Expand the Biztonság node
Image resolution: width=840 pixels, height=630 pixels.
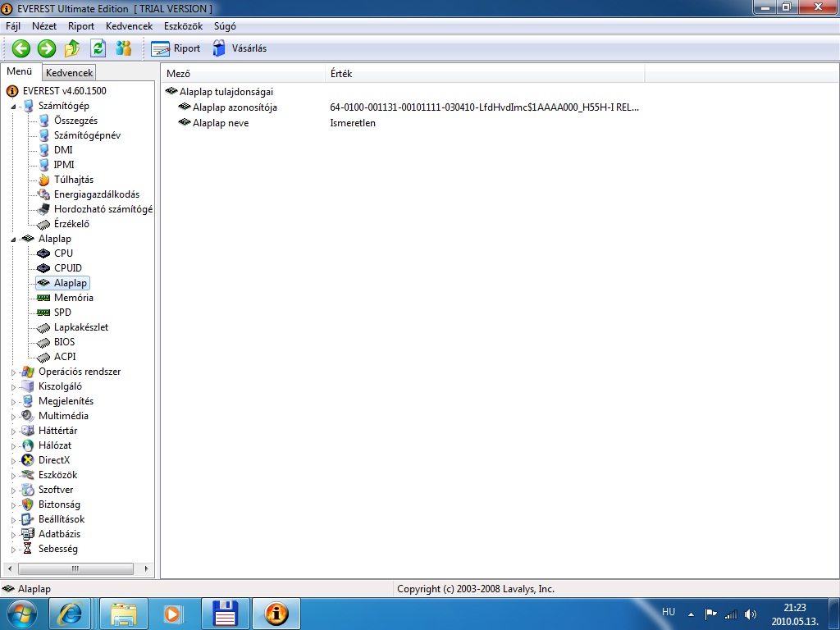(x=13, y=504)
